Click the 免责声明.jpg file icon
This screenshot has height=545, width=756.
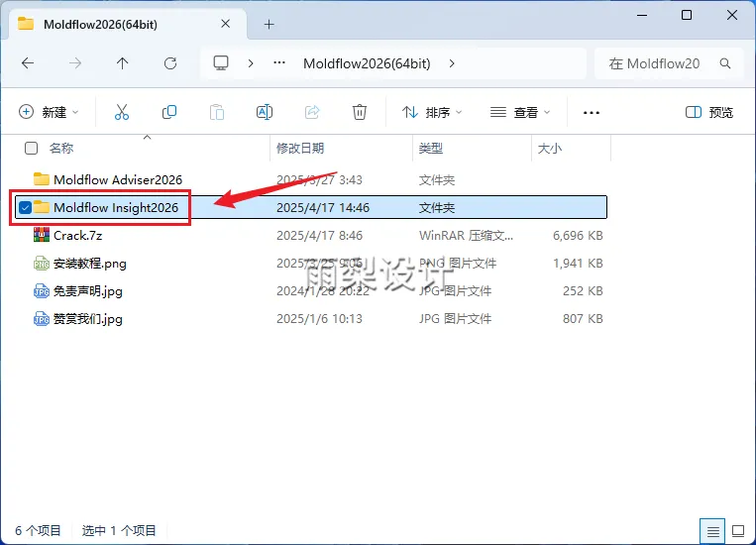pyautogui.click(x=42, y=291)
